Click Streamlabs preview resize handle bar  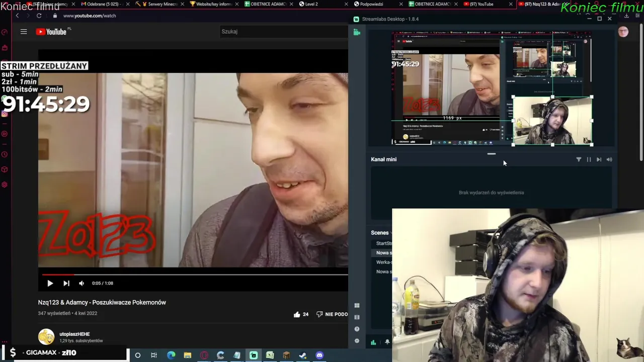click(x=492, y=154)
